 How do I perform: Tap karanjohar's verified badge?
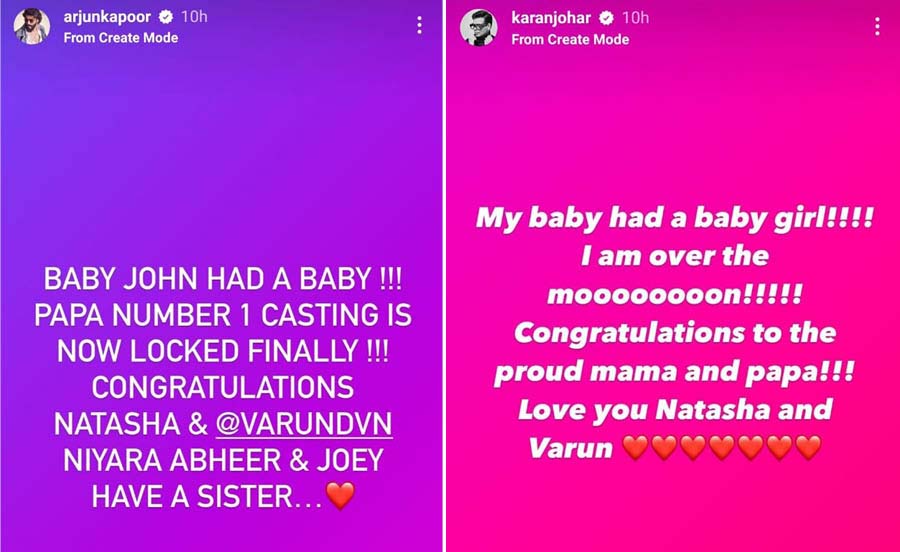tap(606, 18)
